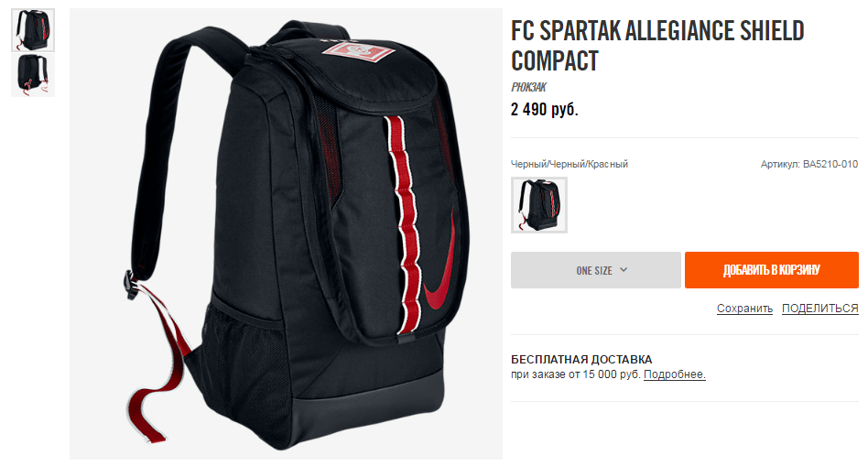The image size is (868, 466).
Task: Click the Spartak crest on backpack top
Action: [x=359, y=55]
